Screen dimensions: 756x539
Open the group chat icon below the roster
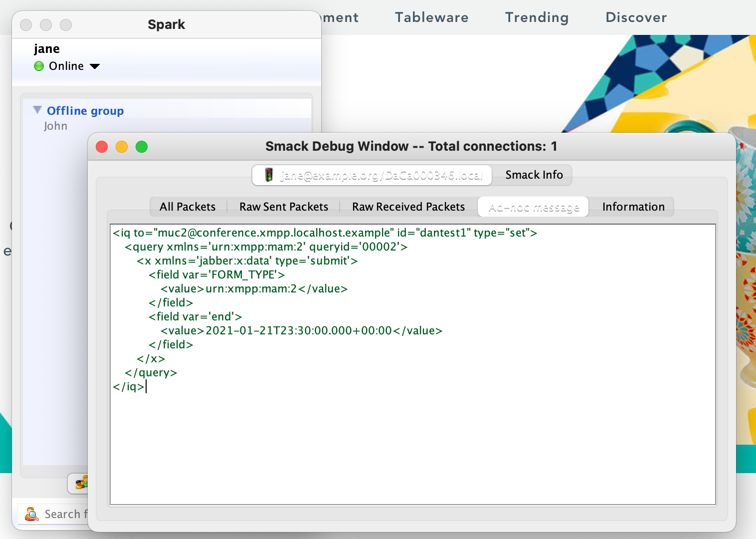81,483
